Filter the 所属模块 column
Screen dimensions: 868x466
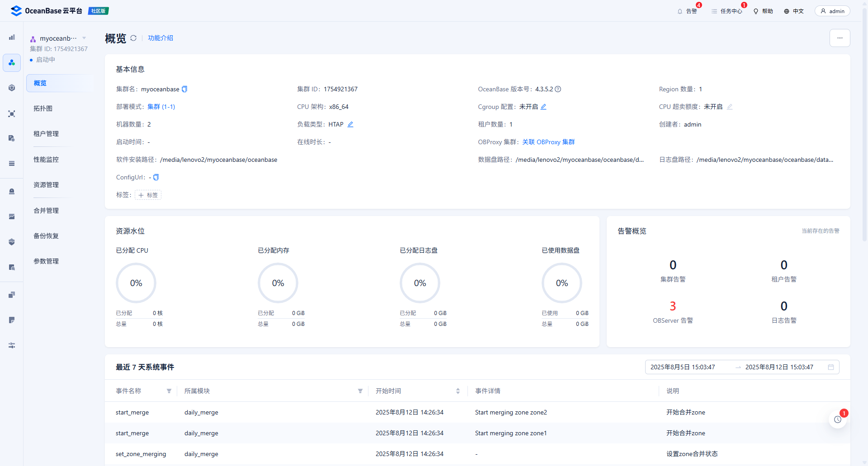[x=360, y=391]
